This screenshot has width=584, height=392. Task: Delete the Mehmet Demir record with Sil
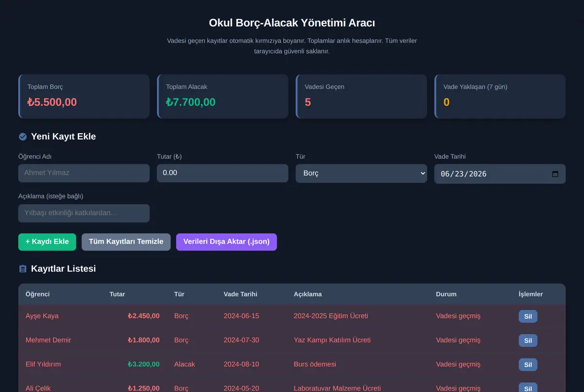528,340
